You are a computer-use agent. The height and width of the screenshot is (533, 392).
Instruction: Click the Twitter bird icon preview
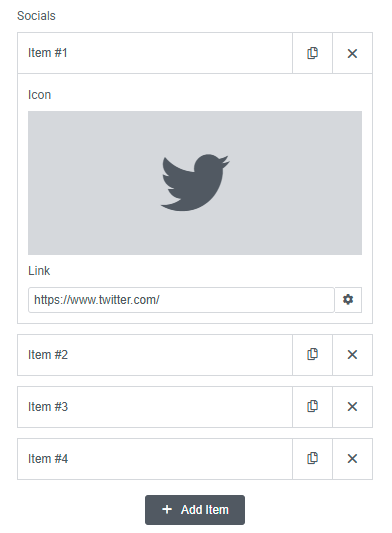point(195,183)
